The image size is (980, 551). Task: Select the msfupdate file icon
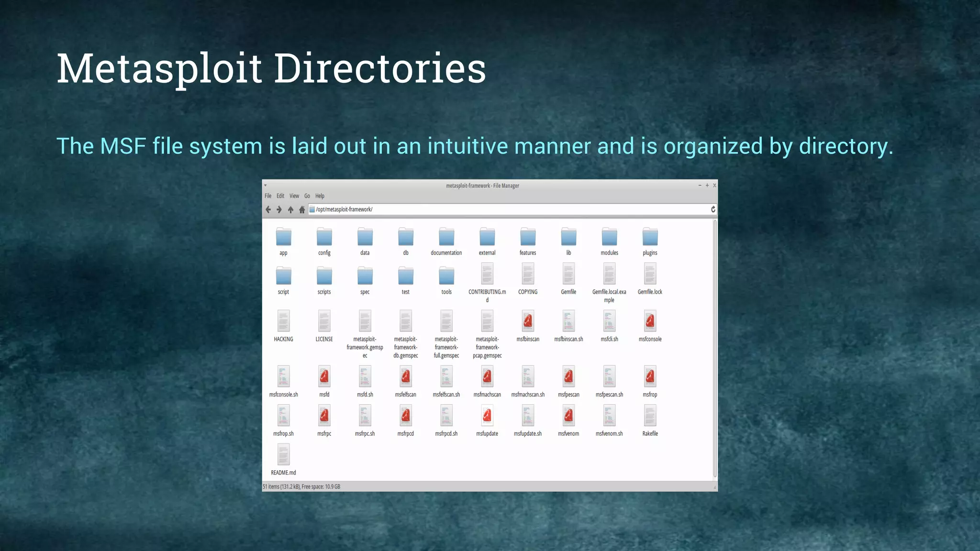pyautogui.click(x=487, y=416)
